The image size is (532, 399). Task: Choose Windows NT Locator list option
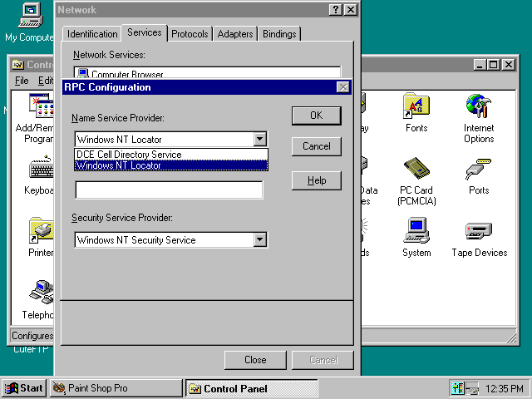click(171, 165)
